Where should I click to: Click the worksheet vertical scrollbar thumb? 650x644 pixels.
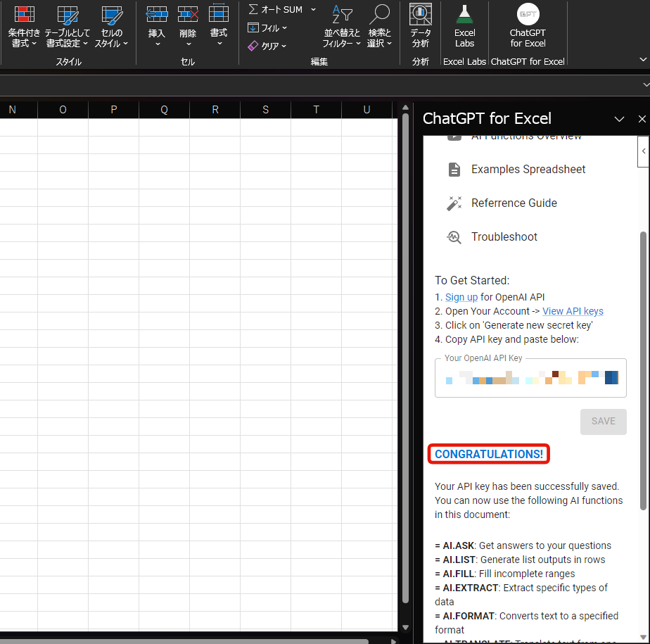405,359
